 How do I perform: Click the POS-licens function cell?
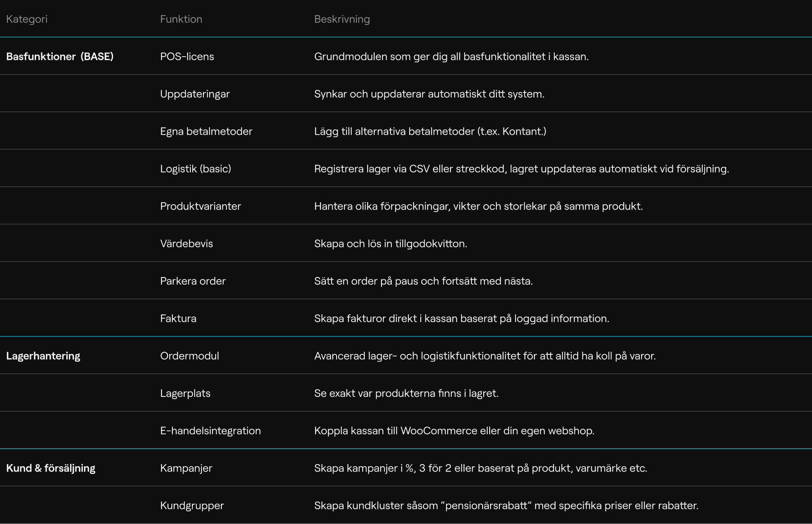tap(187, 56)
